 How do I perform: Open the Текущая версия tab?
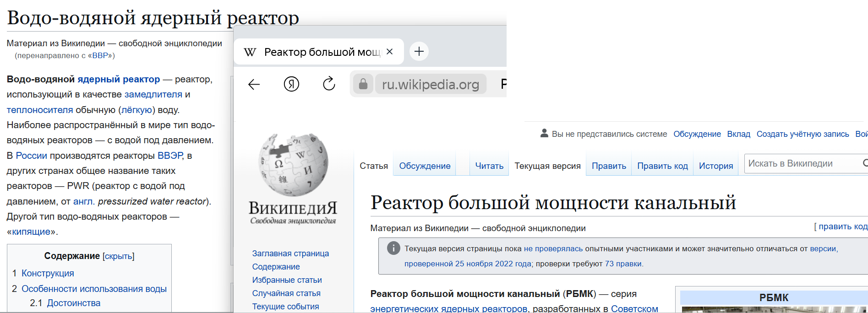click(x=547, y=166)
